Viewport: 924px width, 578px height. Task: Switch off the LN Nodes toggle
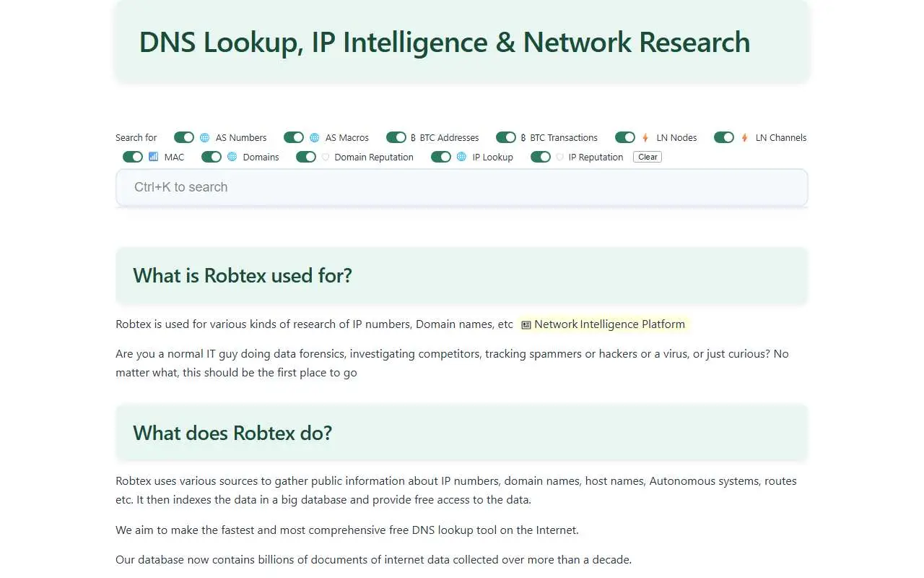coord(625,137)
